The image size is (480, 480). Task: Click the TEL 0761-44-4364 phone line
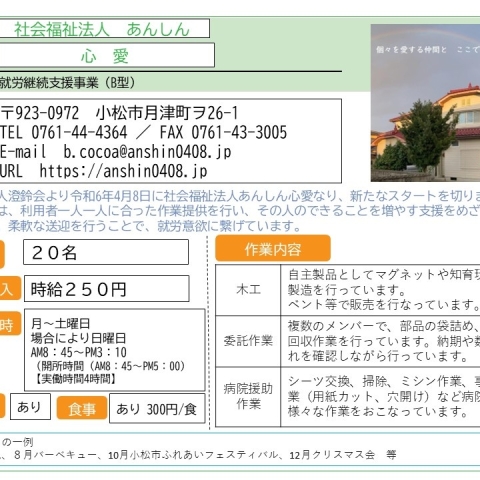pos(63,132)
